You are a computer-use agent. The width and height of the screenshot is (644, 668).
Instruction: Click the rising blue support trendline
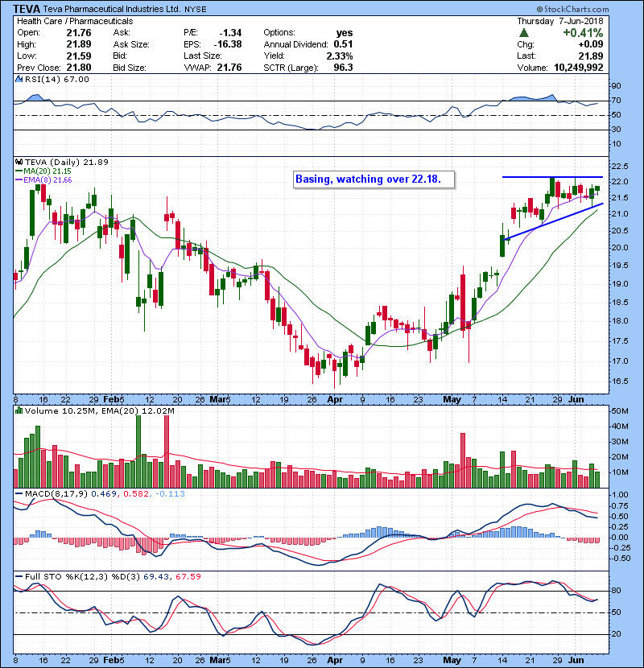(553, 222)
